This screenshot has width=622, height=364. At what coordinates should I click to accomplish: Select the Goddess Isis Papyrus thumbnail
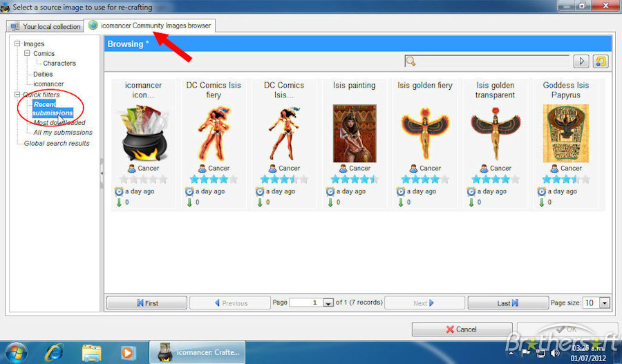pyautogui.click(x=565, y=133)
